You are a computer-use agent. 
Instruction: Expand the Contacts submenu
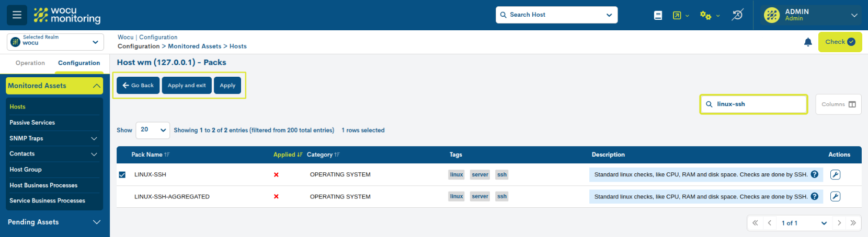pos(94,154)
